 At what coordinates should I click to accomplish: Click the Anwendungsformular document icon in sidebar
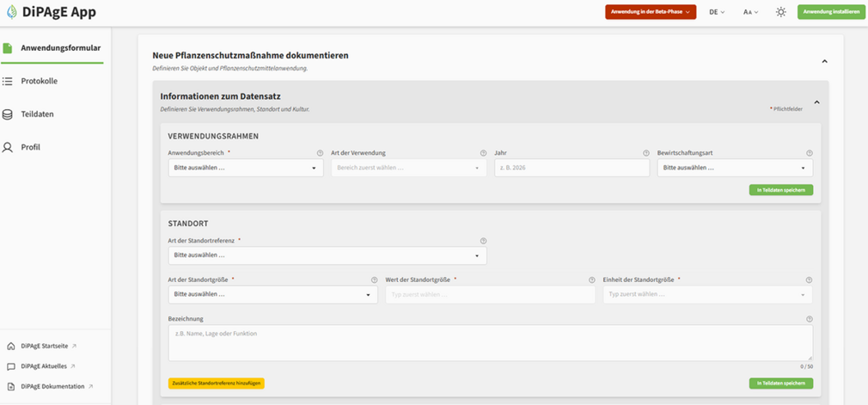coord(7,48)
